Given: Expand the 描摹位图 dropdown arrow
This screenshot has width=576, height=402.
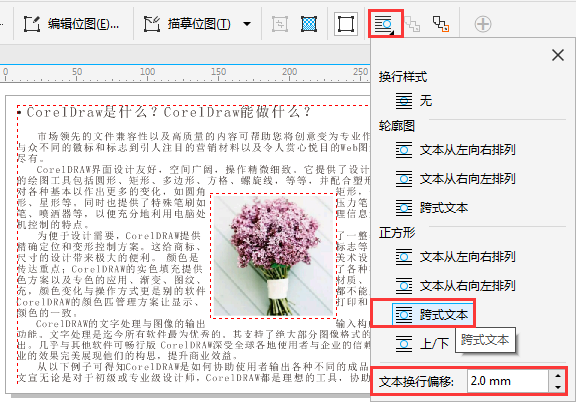Looking at the screenshot, I should pyautogui.click(x=247, y=24).
